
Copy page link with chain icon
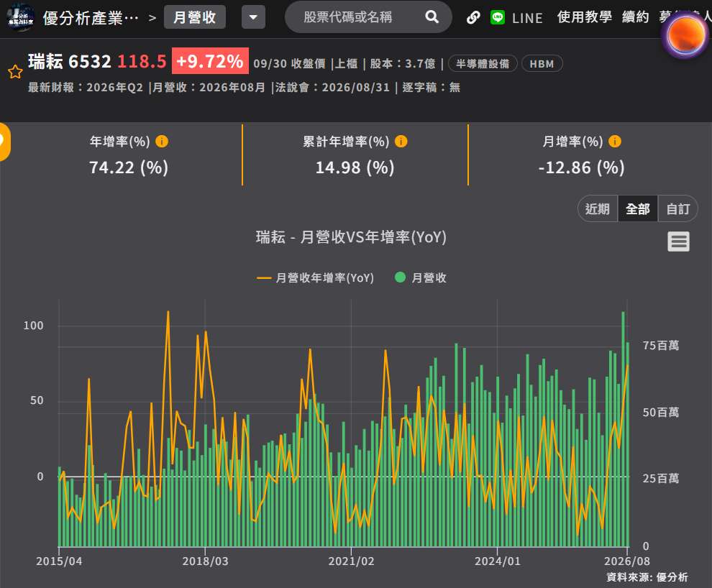pyautogui.click(x=473, y=17)
